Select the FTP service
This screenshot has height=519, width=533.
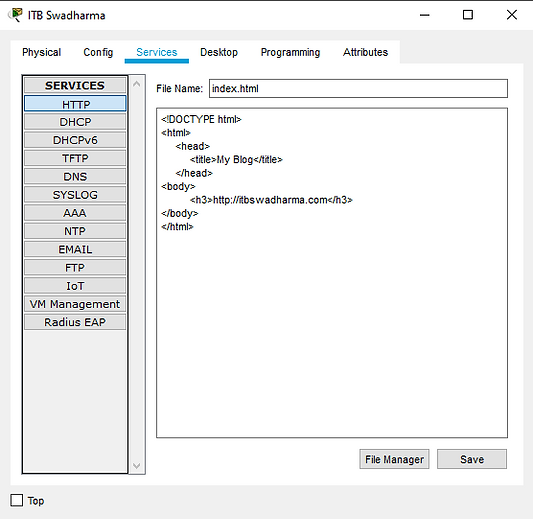(75, 267)
